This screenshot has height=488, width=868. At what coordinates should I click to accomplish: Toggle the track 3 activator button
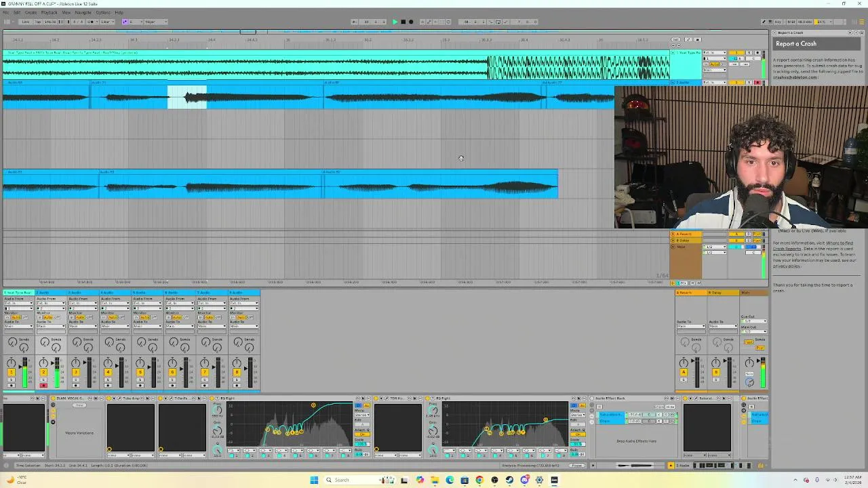[76, 372]
